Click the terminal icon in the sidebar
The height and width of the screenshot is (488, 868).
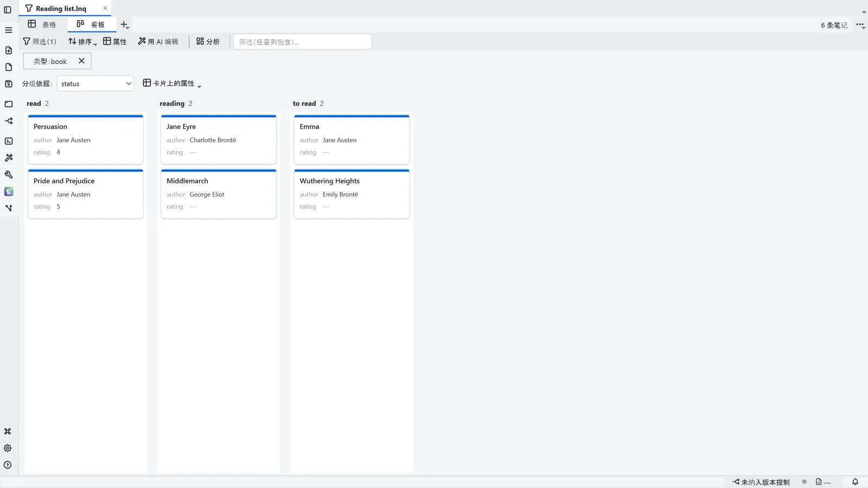(9, 141)
